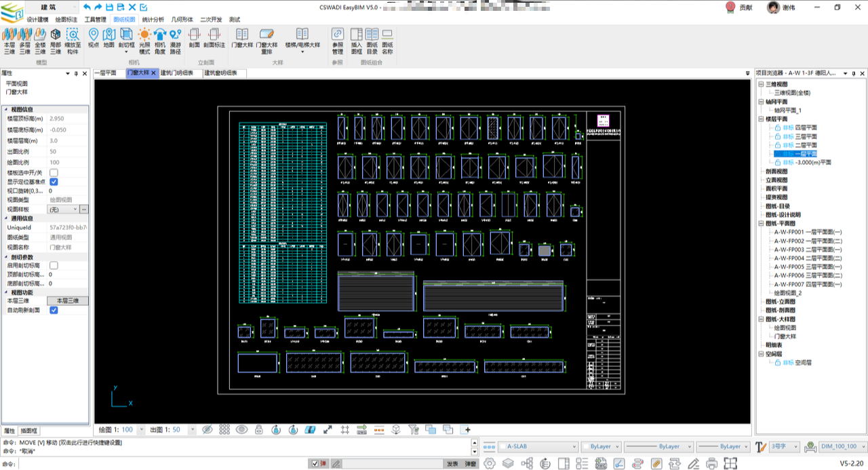Switch to the 统计分析 ribbon tab
The height and width of the screenshot is (470, 868).
point(153,20)
